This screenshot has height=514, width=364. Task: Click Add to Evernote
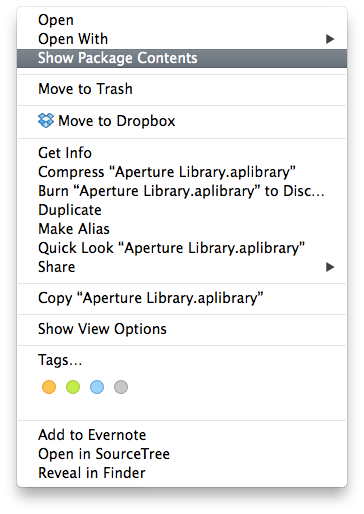182,435
